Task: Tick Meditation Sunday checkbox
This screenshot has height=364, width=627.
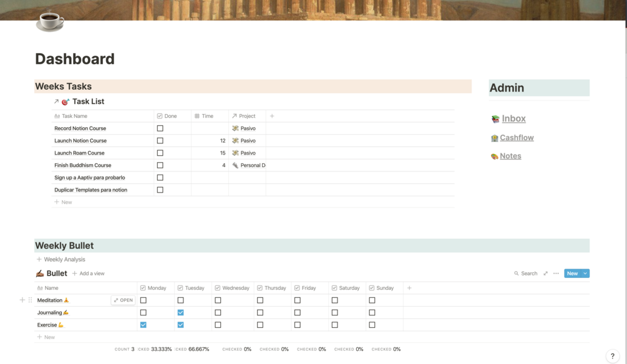Action: coord(372,300)
